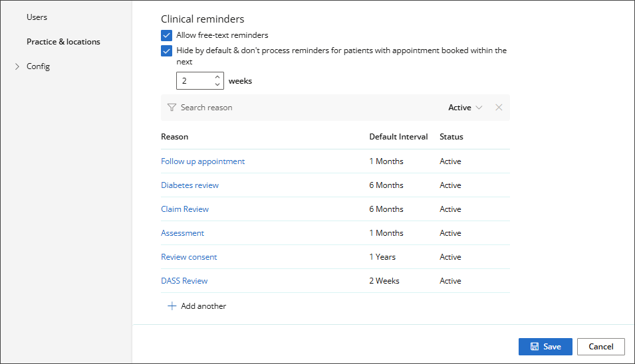Decrease weeks value with the down arrow
The width and height of the screenshot is (635, 364).
tap(217, 85)
